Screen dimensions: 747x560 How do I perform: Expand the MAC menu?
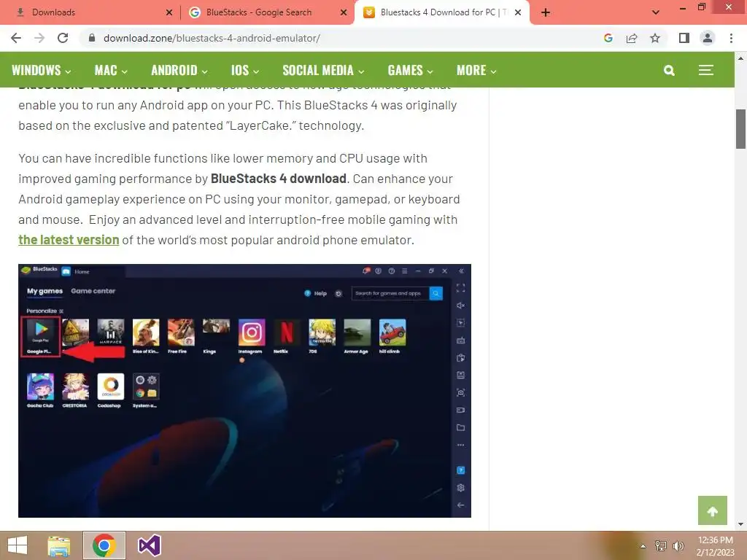tap(111, 71)
